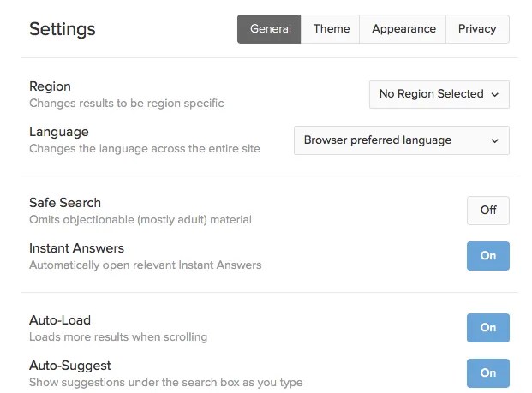Click the Auto-Load setting label
Viewport: 532px width, 393px height.
click(x=60, y=320)
